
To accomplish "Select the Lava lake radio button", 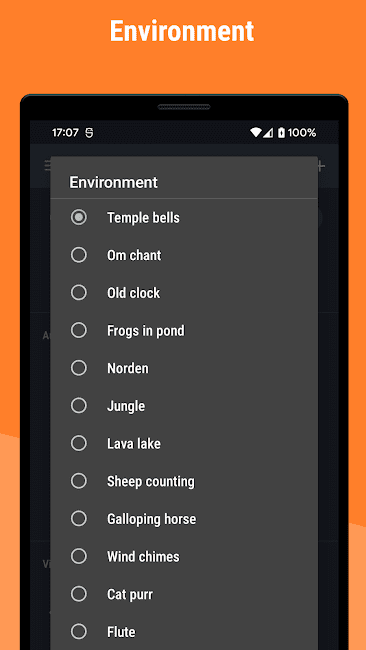I will (79, 443).
